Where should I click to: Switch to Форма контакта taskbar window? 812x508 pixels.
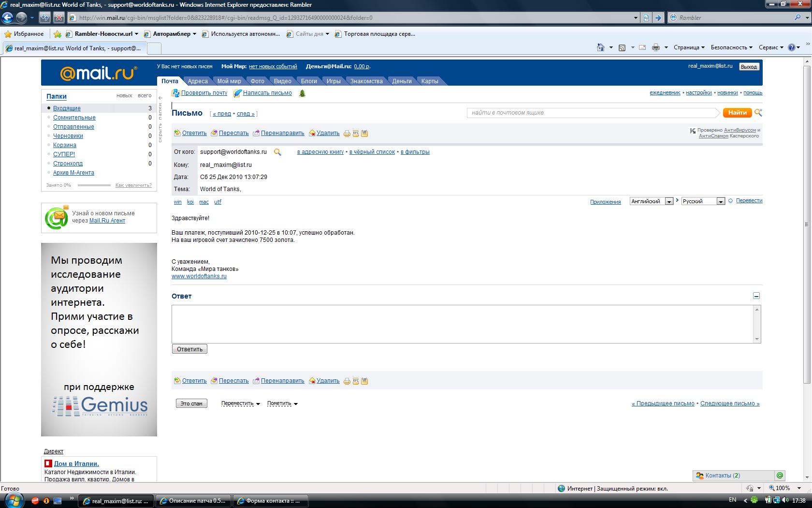click(x=271, y=501)
